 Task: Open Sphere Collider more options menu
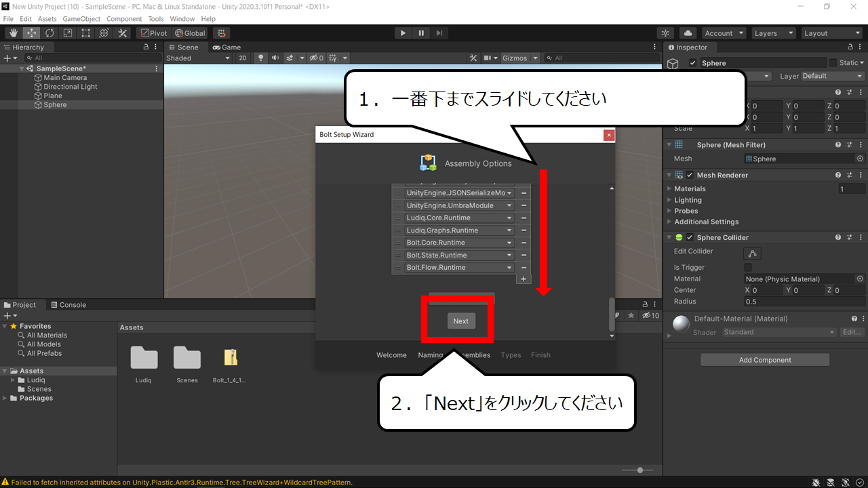(x=860, y=237)
